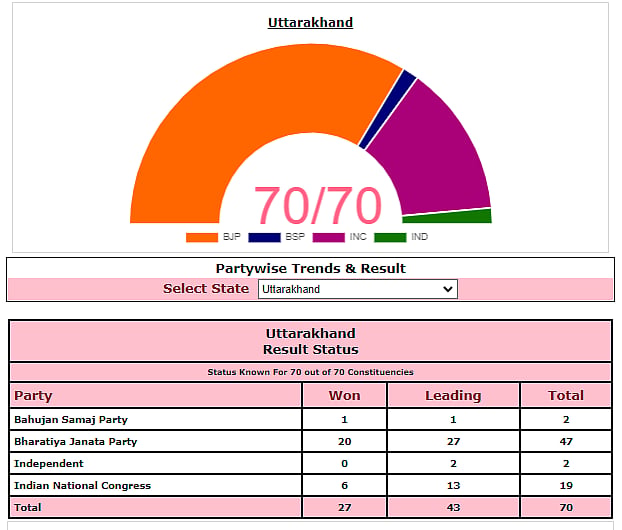Click Bharatiya Janata Party Won value 20

(344, 442)
